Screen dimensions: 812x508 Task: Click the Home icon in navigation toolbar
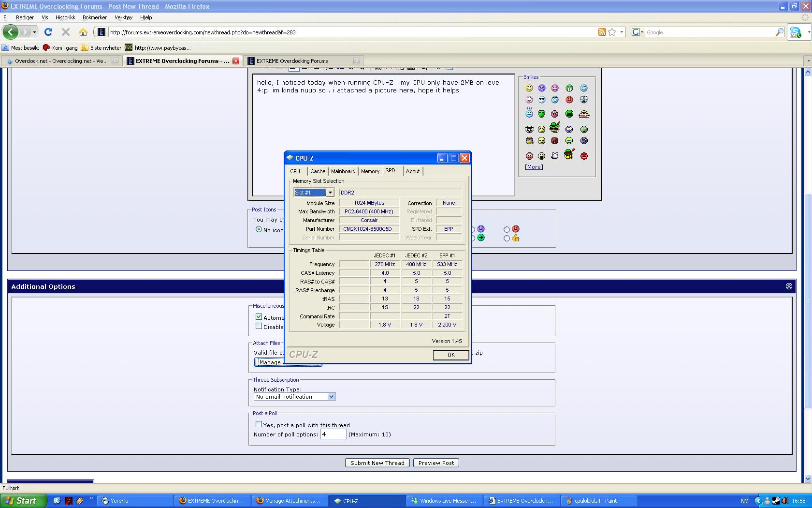pyautogui.click(x=83, y=32)
